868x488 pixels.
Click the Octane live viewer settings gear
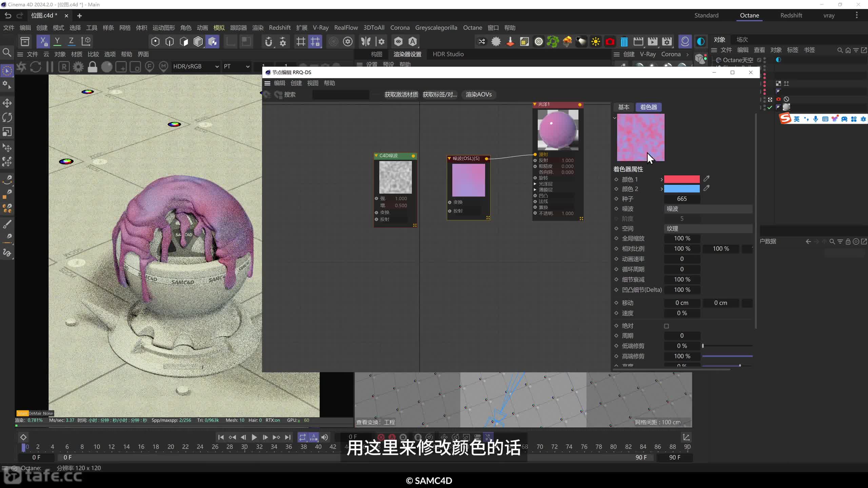pyautogui.click(x=78, y=67)
